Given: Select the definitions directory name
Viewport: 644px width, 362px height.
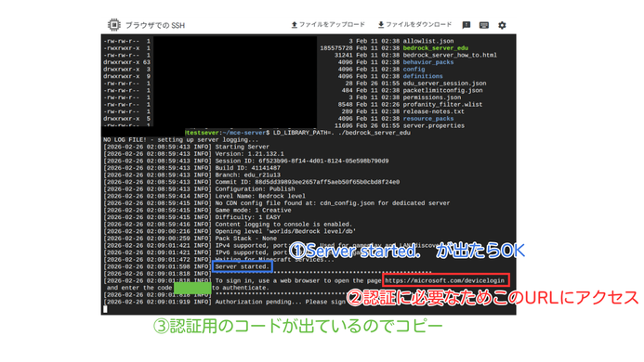Looking at the screenshot, I should coord(423,76).
